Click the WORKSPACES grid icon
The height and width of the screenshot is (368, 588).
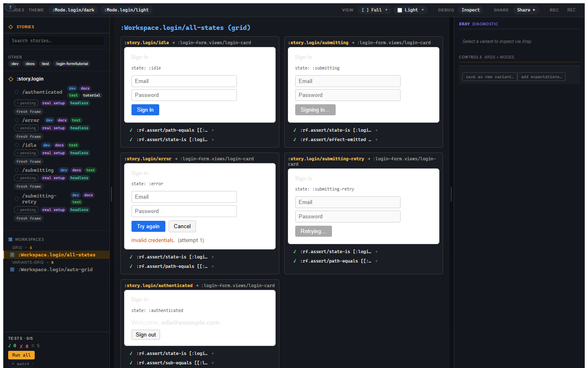[x=11, y=240]
